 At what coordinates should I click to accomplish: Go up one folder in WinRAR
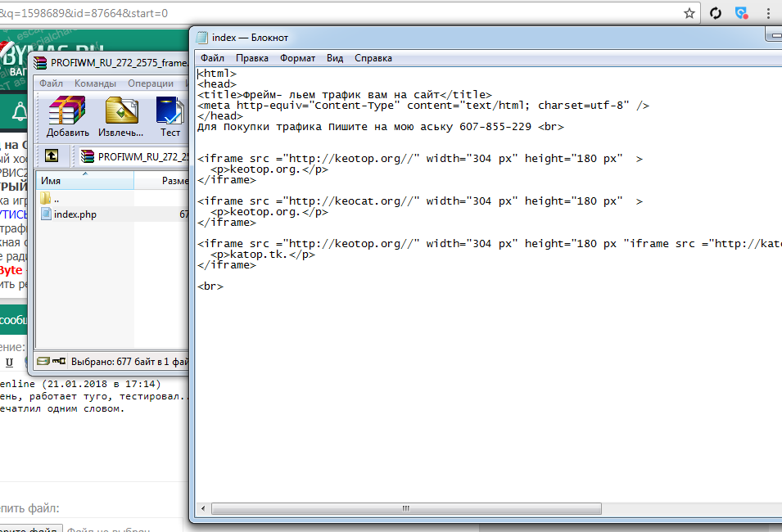[x=52, y=156]
